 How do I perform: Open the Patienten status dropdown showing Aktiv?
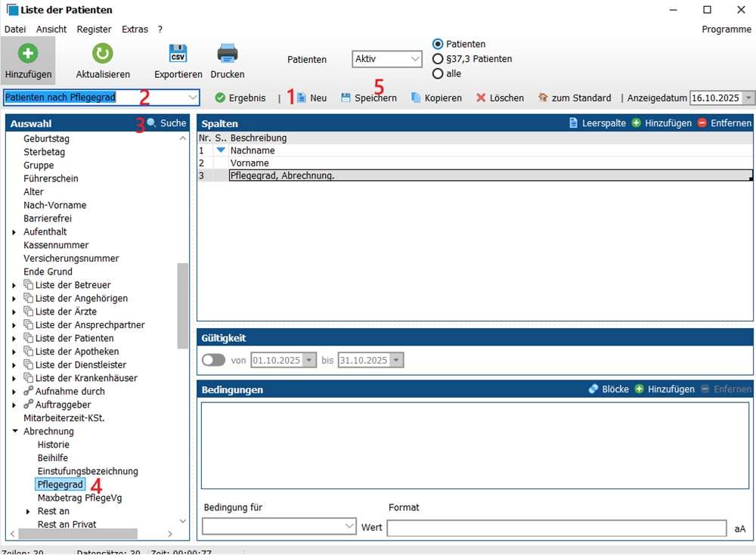tap(387, 59)
